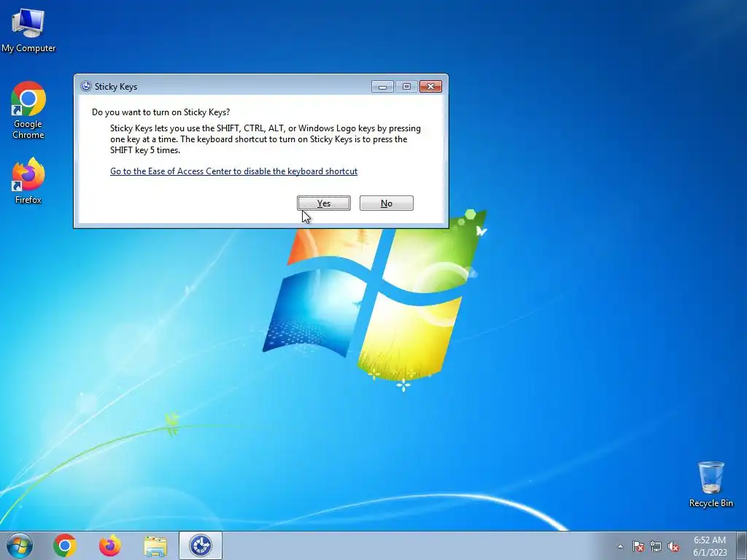Close the Sticky Keys dialog
Viewport: 747px width, 560px height.
pos(430,86)
